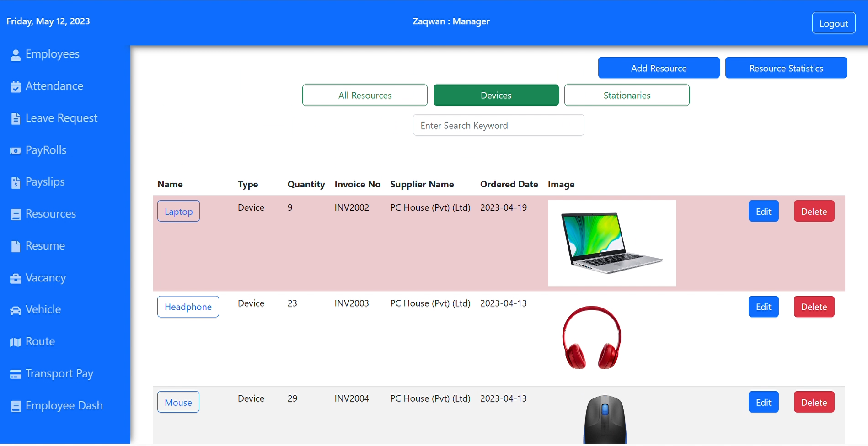
Task: Click the Payslips invoice icon
Action: tap(16, 183)
